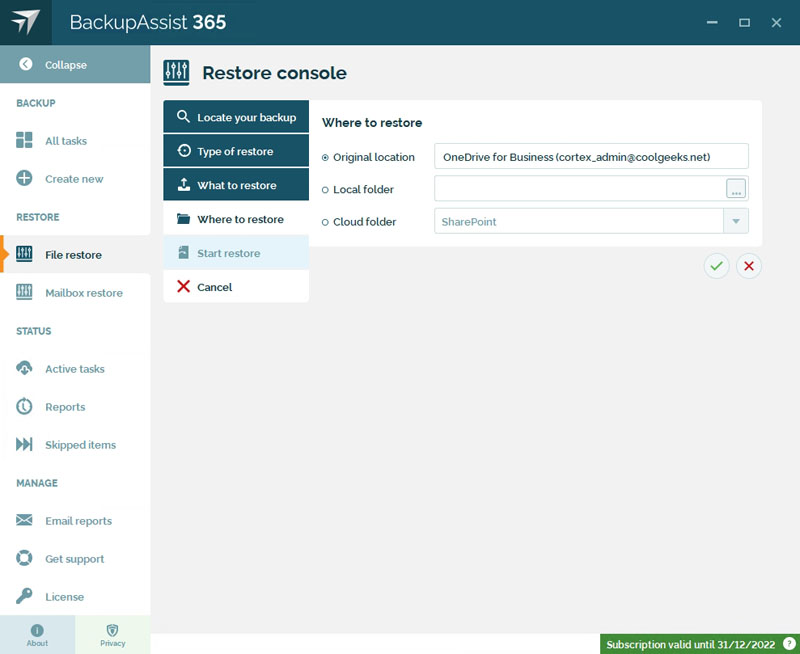Click the License label

[x=64, y=597]
